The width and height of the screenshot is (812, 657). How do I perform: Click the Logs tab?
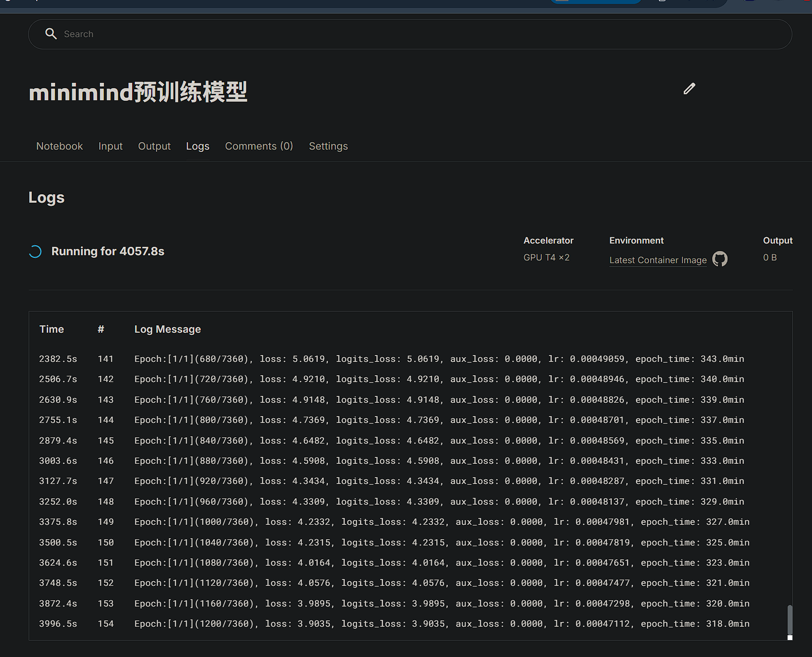197,146
